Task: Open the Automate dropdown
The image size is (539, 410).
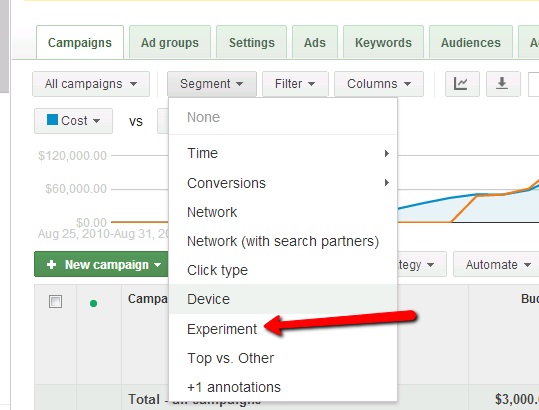Action: [498, 264]
